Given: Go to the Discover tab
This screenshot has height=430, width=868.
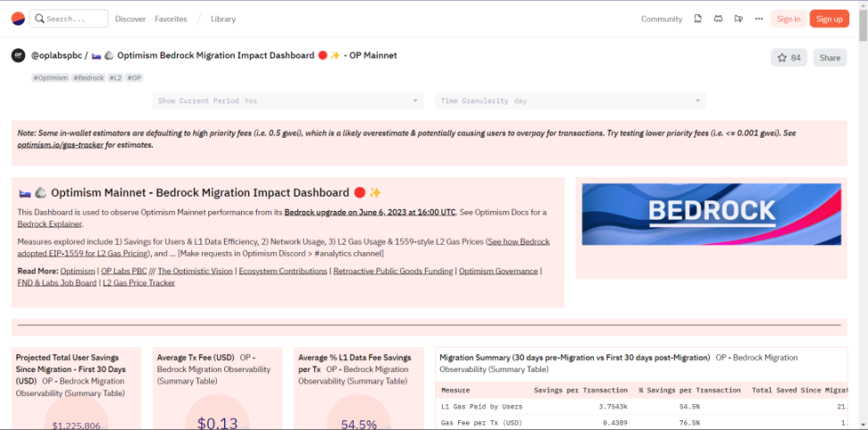Looking at the screenshot, I should pos(130,19).
